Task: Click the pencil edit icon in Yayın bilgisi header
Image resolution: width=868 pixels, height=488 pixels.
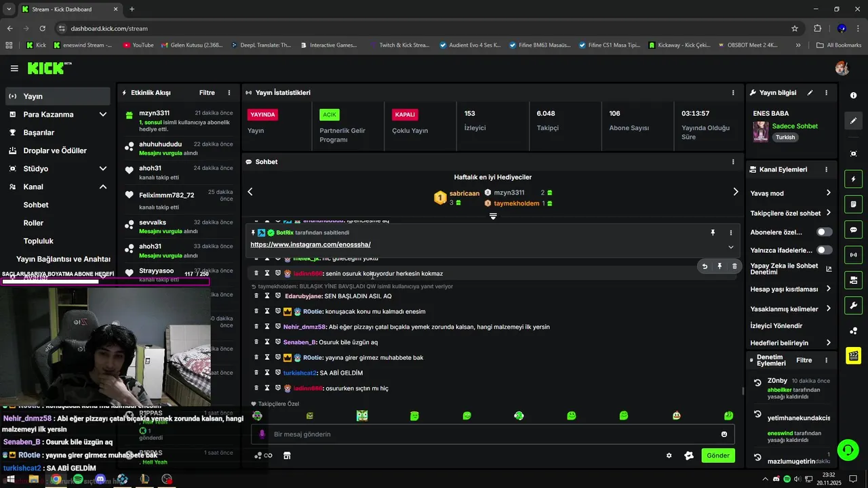Action: pos(811,92)
